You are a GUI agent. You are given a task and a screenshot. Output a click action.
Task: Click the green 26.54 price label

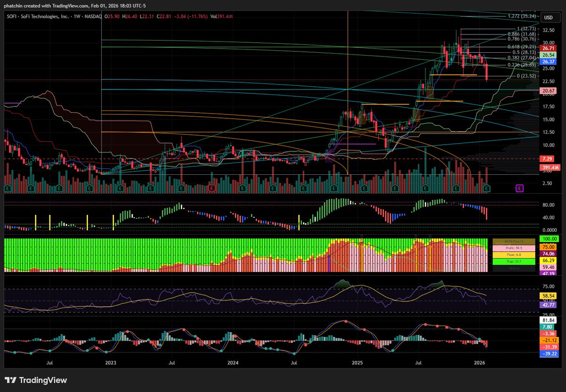(x=548, y=55)
